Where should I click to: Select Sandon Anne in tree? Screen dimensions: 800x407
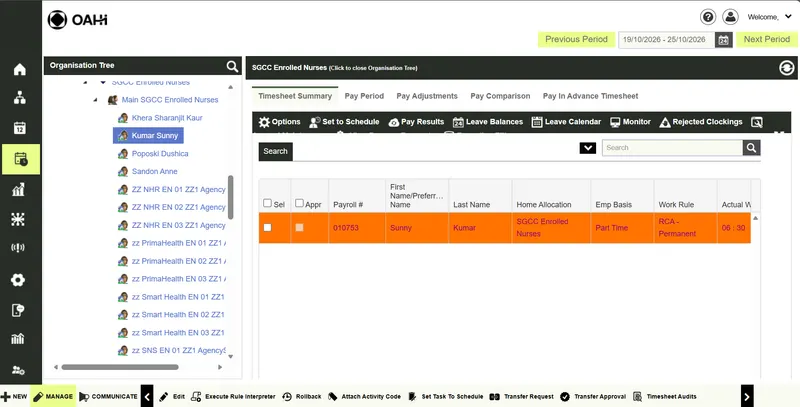point(155,171)
